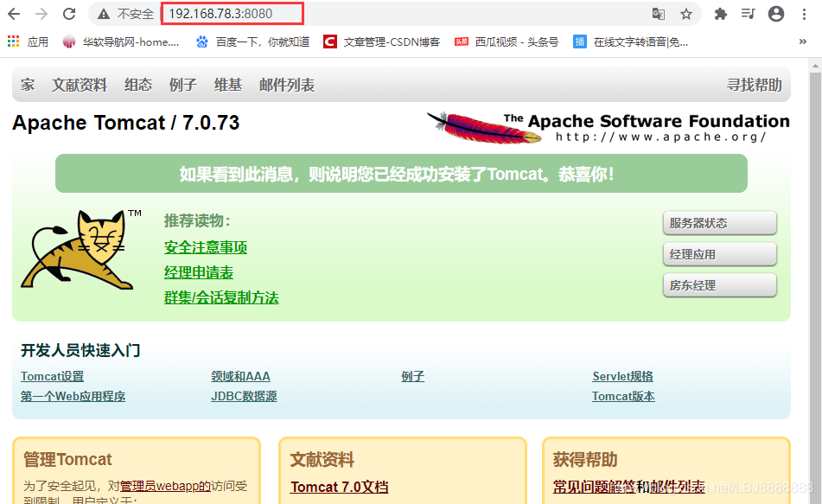The image size is (822, 504).
Task: Click the 房东经理 button
Action: (720, 285)
